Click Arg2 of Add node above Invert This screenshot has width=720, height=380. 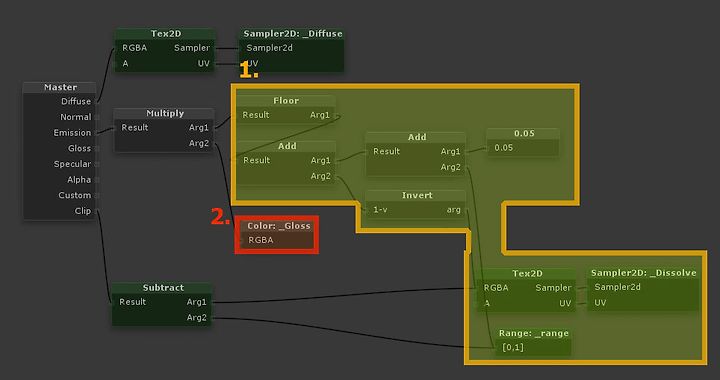(x=450, y=167)
